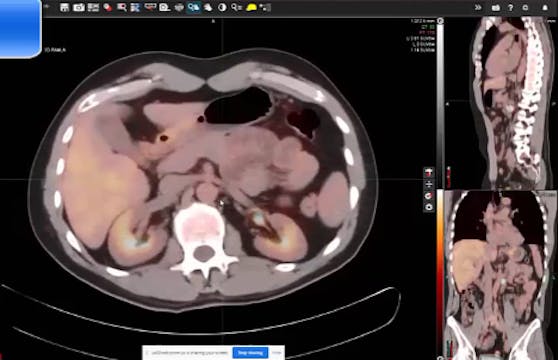Click the image-with-magnifier zoom tool icon
This screenshot has width=558, height=360.
click(x=164, y=7)
